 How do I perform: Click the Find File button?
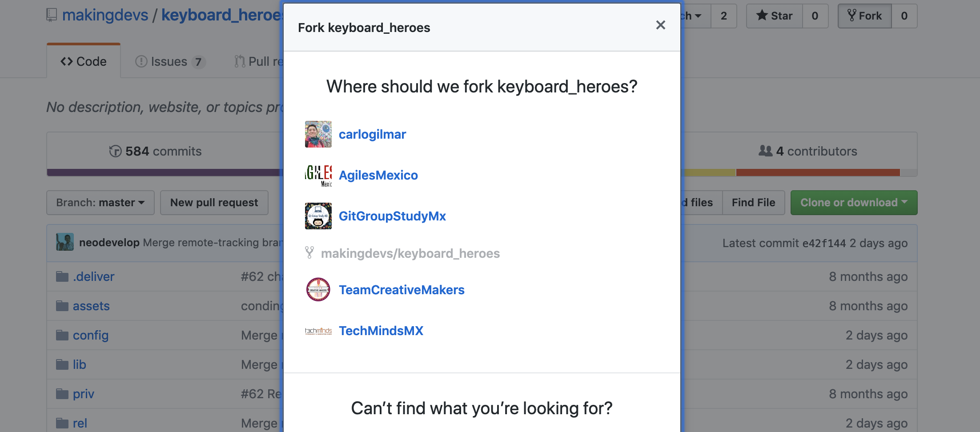coord(753,203)
